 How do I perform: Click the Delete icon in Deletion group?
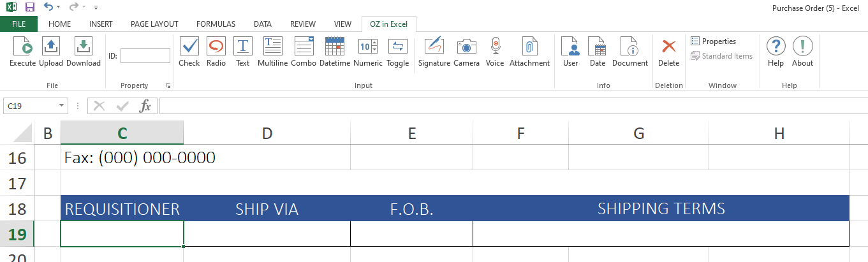point(668,51)
